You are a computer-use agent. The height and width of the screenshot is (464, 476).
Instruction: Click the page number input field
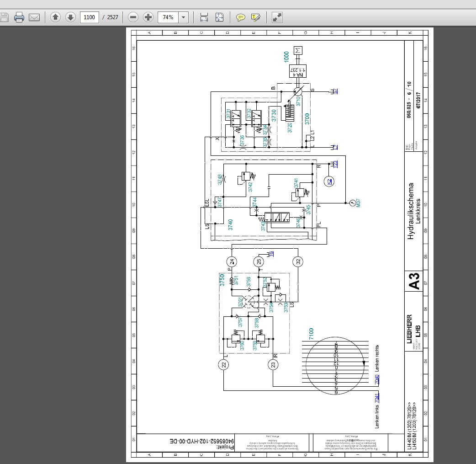89,17
